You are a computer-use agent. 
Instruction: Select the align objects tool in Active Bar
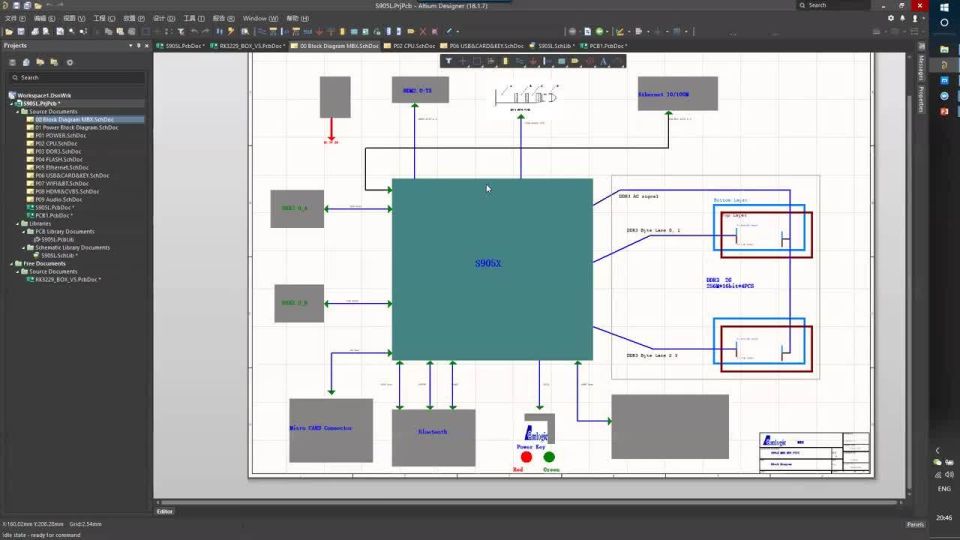[491, 61]
